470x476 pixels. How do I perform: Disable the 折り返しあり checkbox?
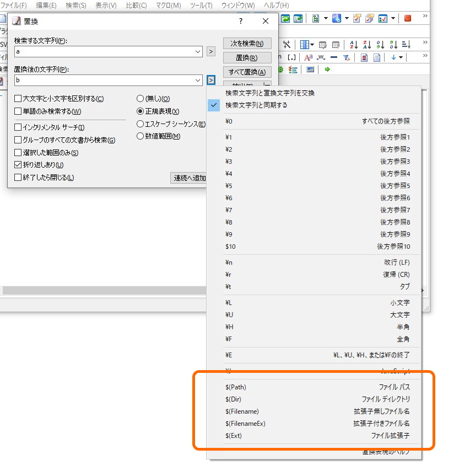tap(19, 164)
